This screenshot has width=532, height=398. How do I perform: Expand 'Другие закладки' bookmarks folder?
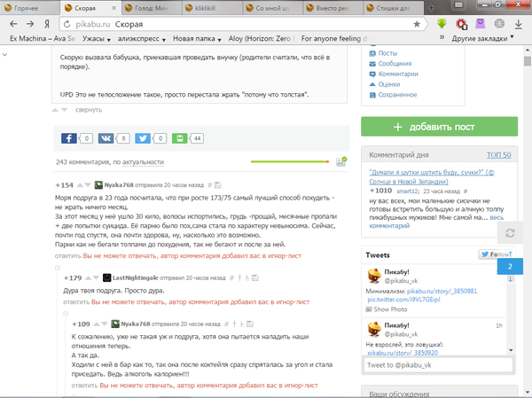click(484, 39)
